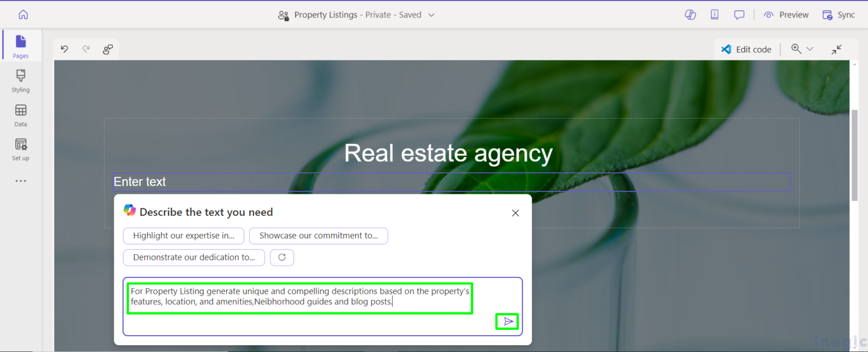Open the share/collaboration icon in toolbar

108,49
